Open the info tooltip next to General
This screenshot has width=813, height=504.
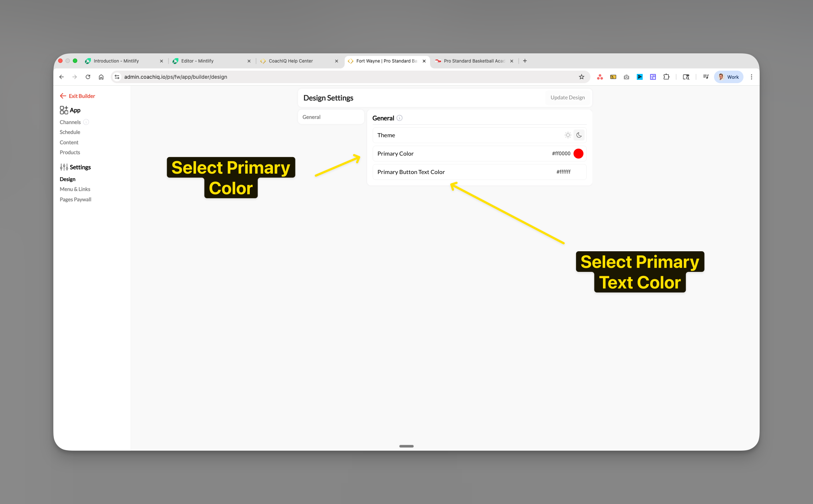coord(399,118)
